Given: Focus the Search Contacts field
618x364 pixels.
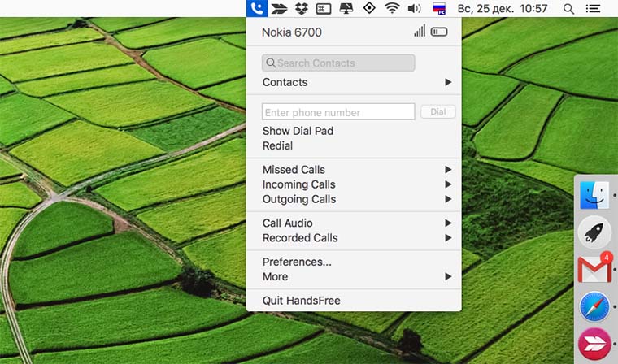Looking at the screenshot, I should [338, 63].
